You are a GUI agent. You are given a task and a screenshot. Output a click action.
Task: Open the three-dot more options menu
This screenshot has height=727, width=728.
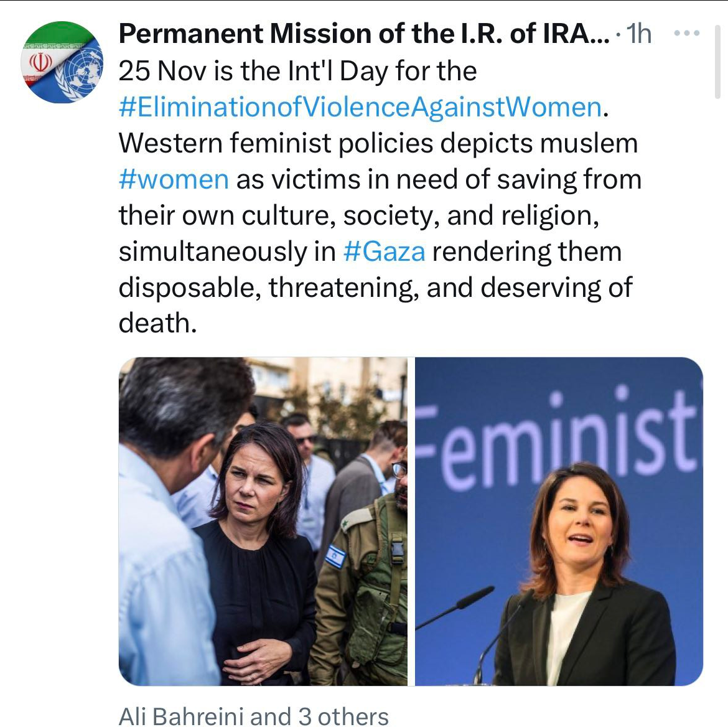point(687,34)
